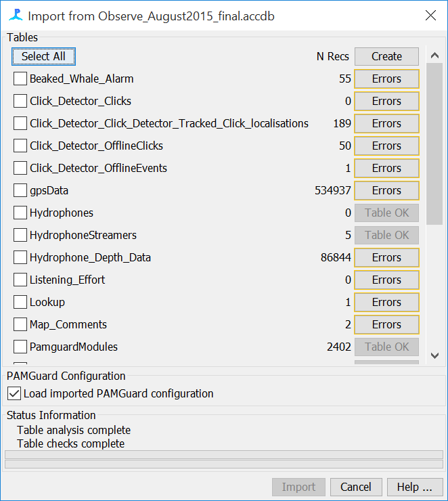The height and width of the screenshot is (501, 448).
Task: Open Errors for Click_Detector_OfflineClicks
Action: pos(386,146)
